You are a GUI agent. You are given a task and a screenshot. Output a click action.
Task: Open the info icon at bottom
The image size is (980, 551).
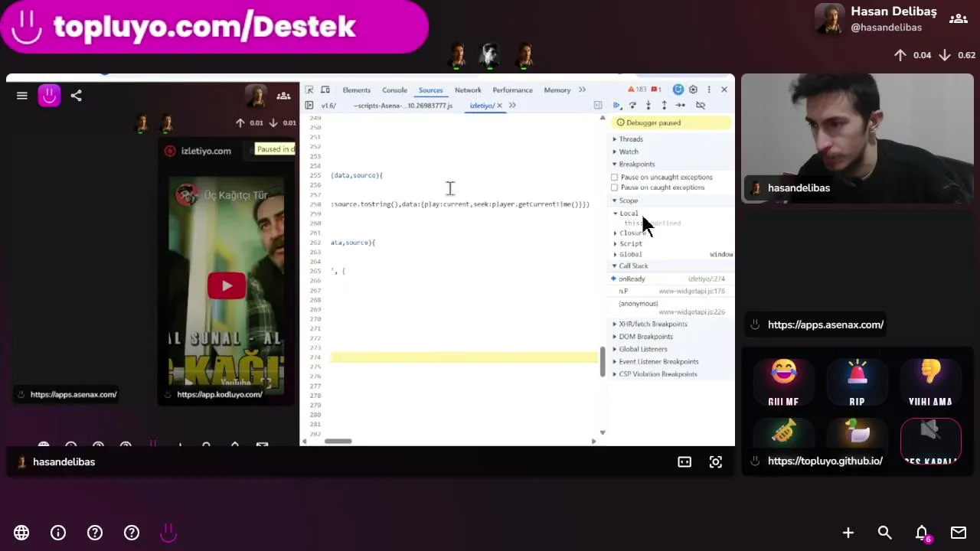tap(58, 533)
